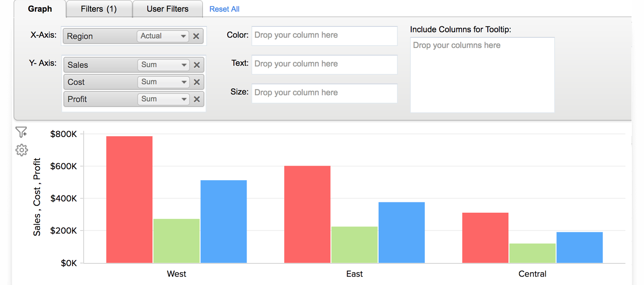The width and height of the screenshot is (644, 285).
Task: Click the Text column drop field
Action: click(324, 64)
